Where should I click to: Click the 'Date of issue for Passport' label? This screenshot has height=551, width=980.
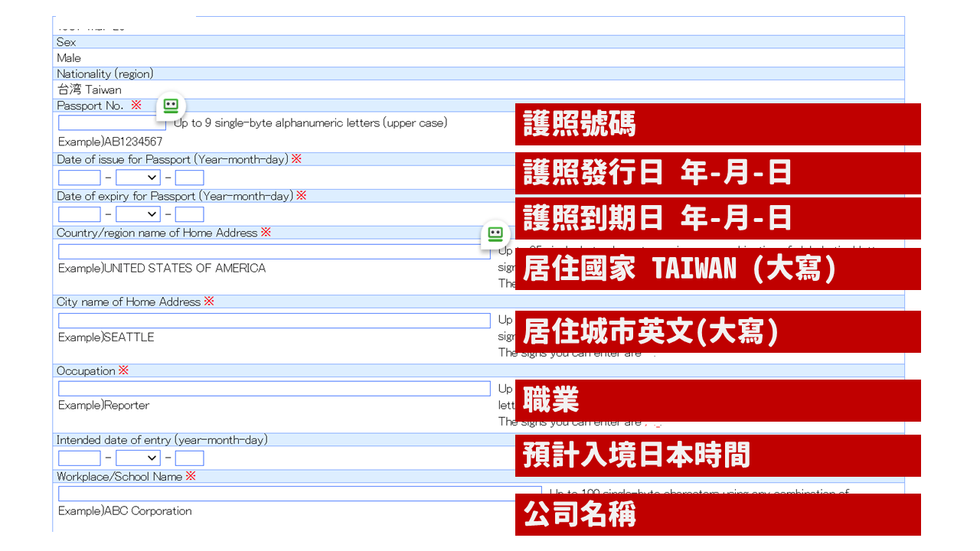coord(172,159)
